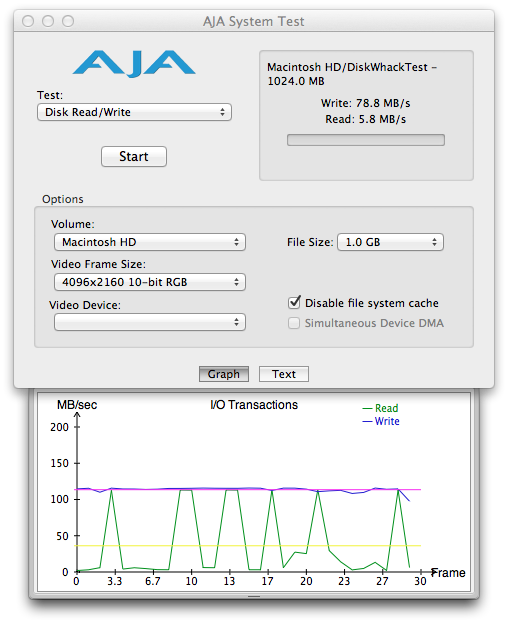
Task: Click the Options section label
Action: pos(63,199)
